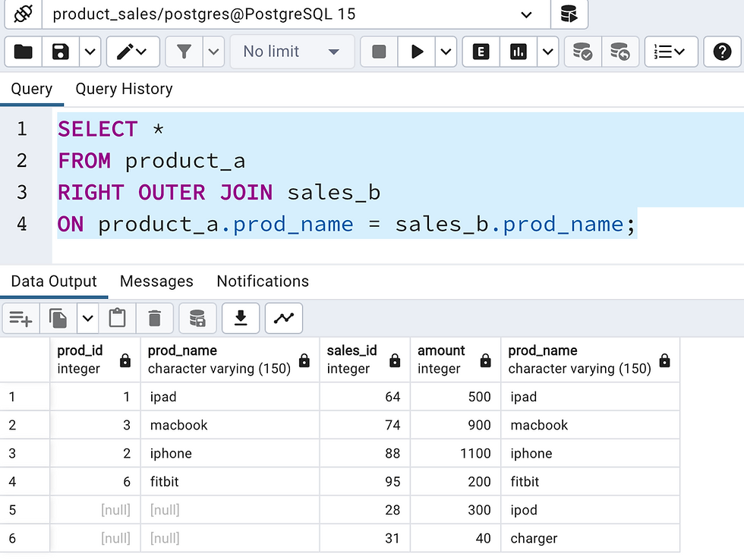Stop the running query
The width and height of the screenshot is (744, 560).
click(x=379, y=51)
